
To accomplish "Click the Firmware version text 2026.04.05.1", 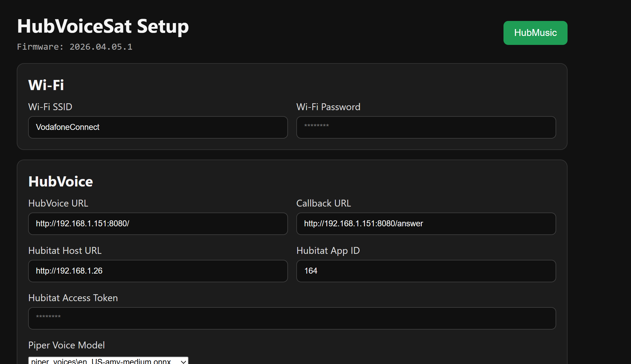I will (x=101, y=47).
